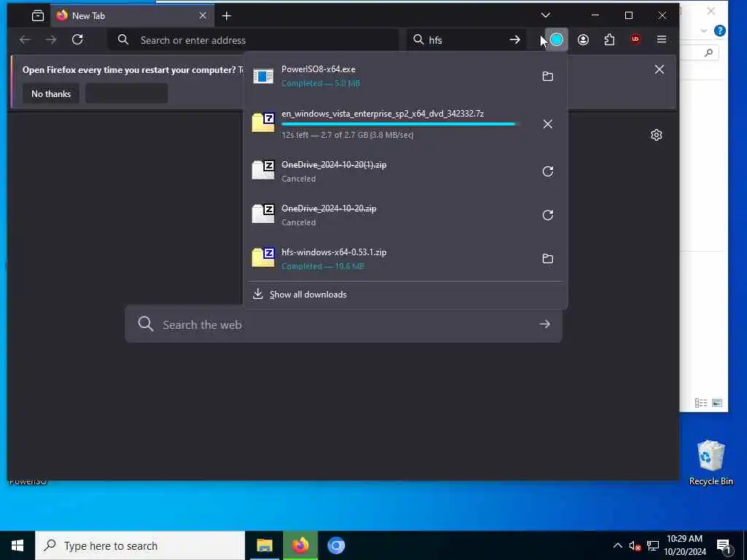
Task: Show PowerISO8-x64.exe in folder
Action: click(x=548, y=76)
